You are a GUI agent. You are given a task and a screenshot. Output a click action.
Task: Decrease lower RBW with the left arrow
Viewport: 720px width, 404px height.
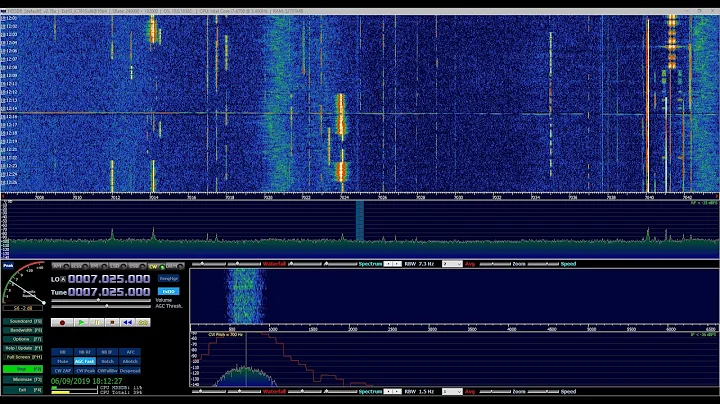click(388, 392)
